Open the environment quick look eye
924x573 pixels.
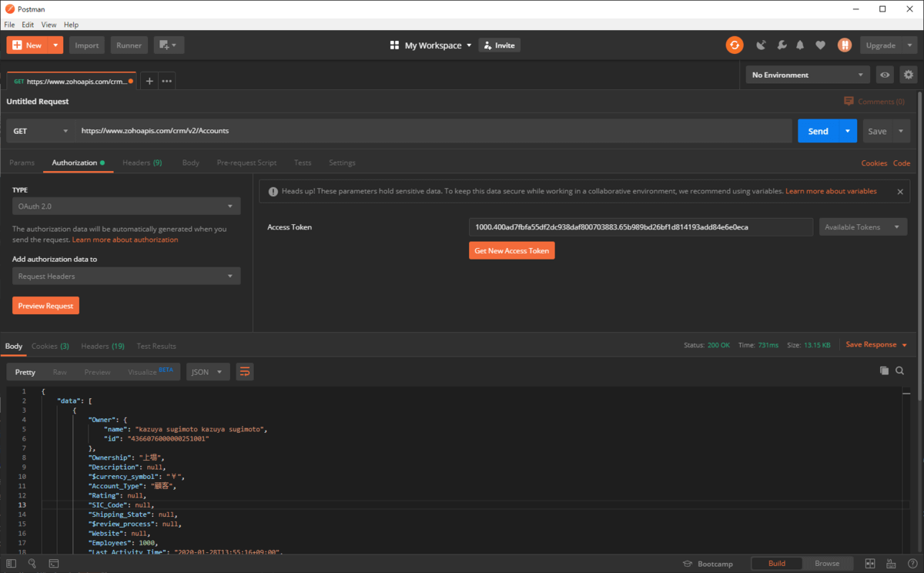tap(885, 75)
